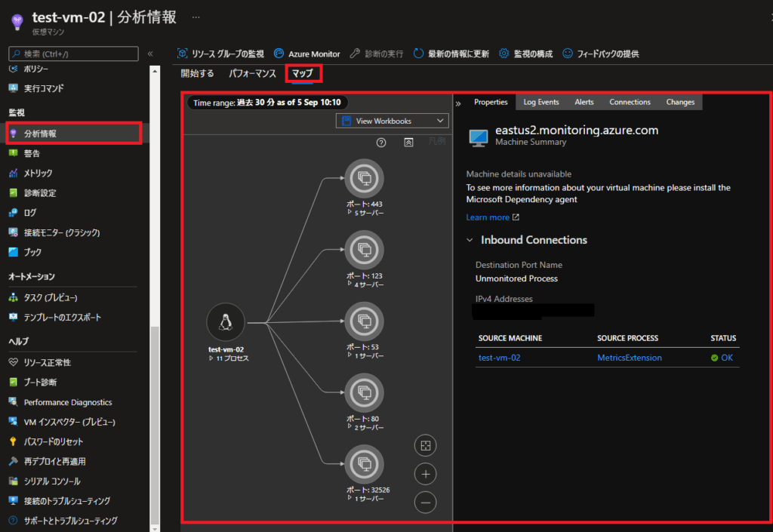Click the map zoom-in plus icon
Image resolution: width=773 pixels, height=532 pixels.
point(425,473)
